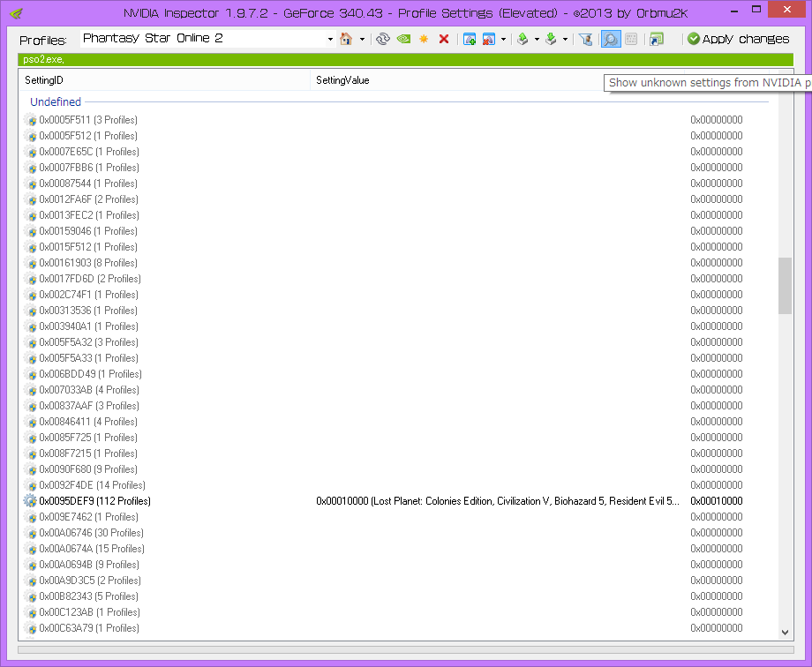Sort by the SettingID column header
The height and width of the screenshot is (667, 812).
click(165, 80)
